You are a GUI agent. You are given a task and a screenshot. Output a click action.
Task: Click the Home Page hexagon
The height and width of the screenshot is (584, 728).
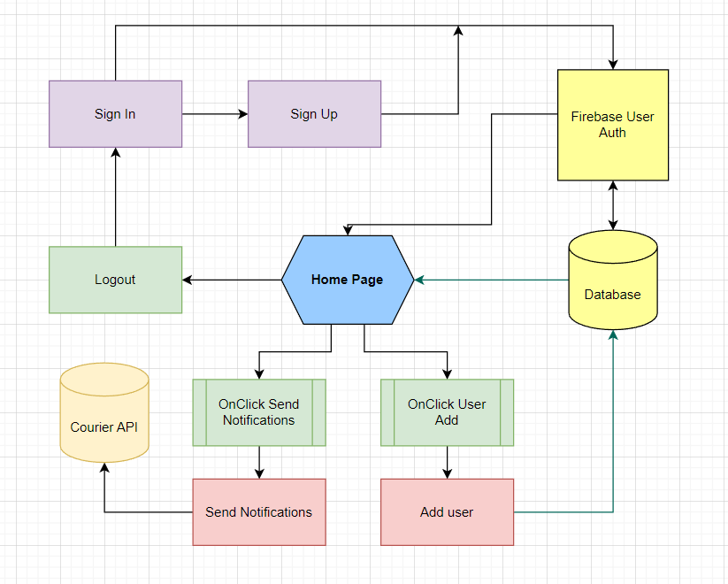[x=348, y=280]
